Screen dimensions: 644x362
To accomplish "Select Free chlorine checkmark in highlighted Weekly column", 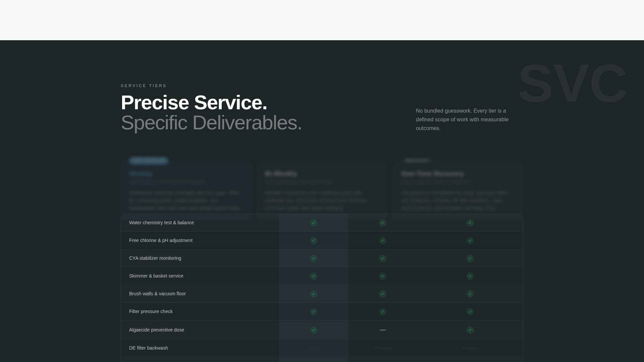I will tap(314, 241).
